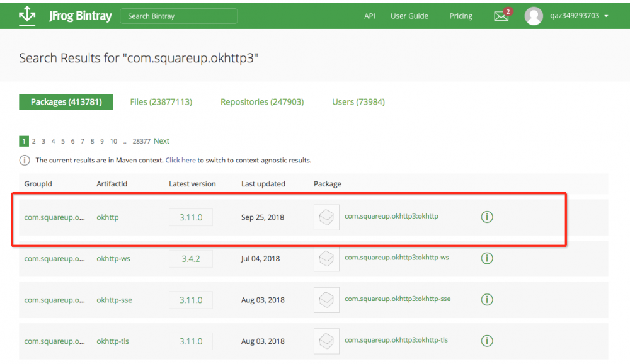Click the user avatar icon

point(534,16)
